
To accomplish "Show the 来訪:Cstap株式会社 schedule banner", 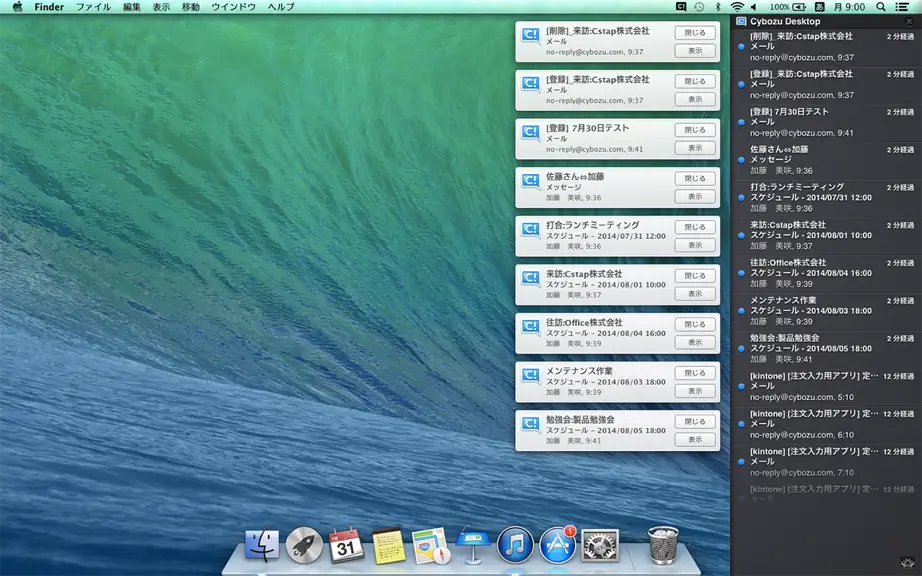I will [695, 294].
